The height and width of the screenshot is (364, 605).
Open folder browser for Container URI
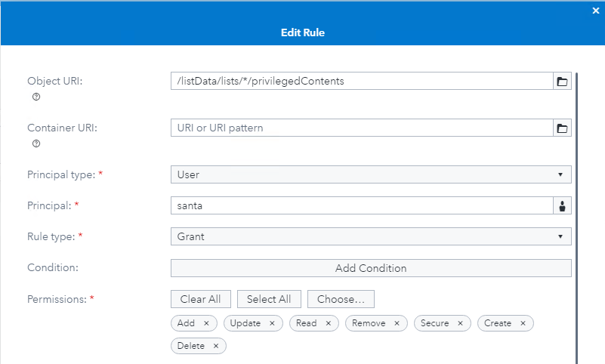pos(562,128)
